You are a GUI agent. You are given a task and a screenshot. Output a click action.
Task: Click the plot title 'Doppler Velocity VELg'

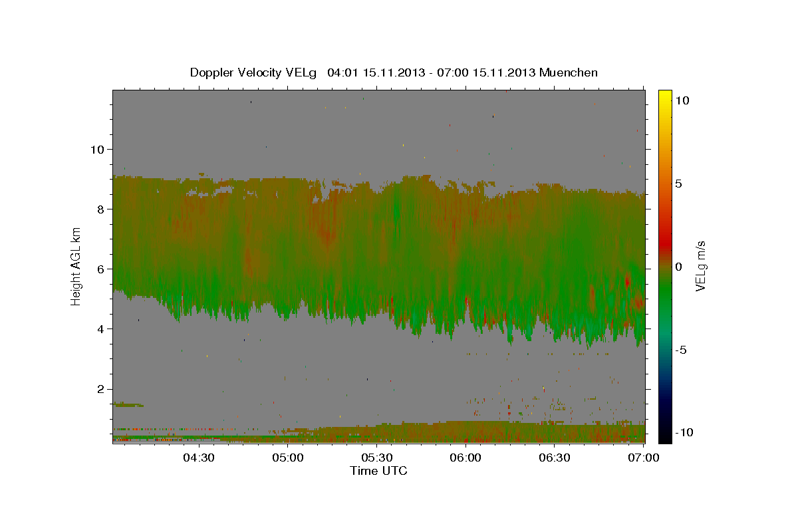[x=255, y=72]
